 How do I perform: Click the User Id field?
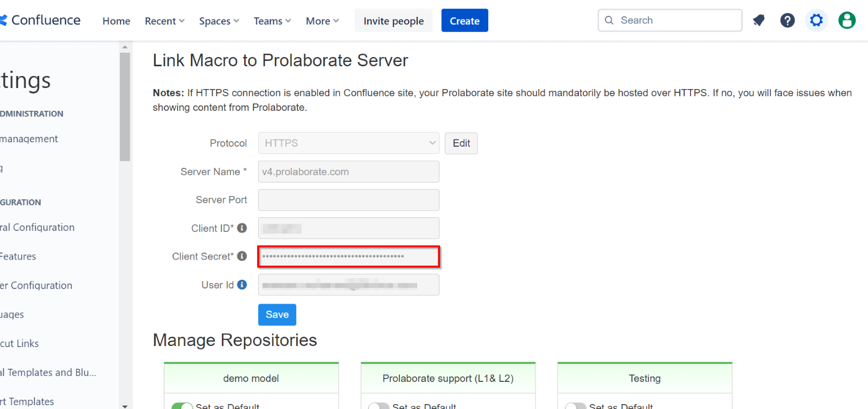(x=349, y=285)
